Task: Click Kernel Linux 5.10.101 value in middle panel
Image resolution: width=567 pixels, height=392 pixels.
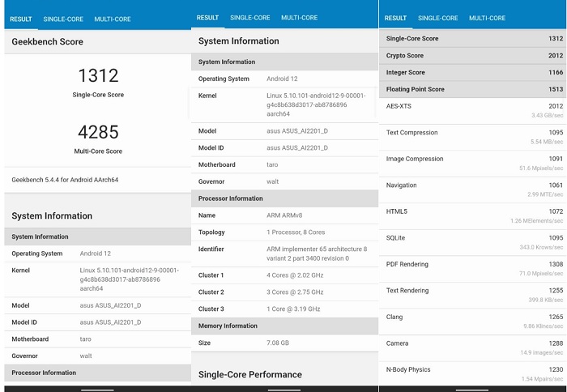Action: pos(316,104)
